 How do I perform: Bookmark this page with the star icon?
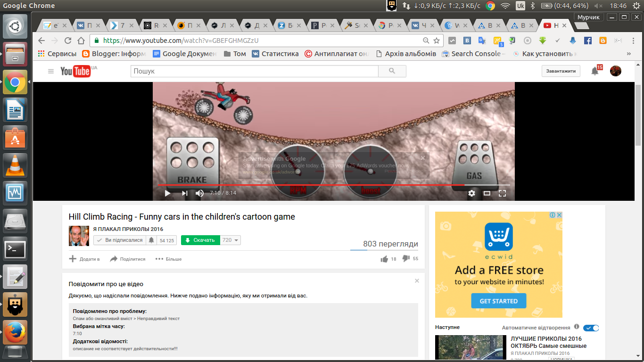click(x=437, y=41)
